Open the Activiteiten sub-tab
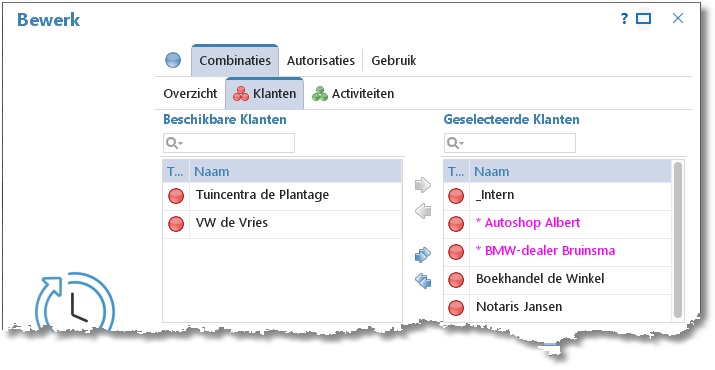 (353, 94)
